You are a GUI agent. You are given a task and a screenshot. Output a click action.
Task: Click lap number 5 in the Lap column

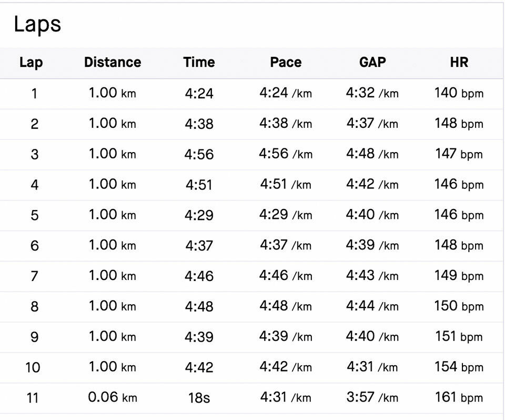pyautogui.click(x=34, y=215)
